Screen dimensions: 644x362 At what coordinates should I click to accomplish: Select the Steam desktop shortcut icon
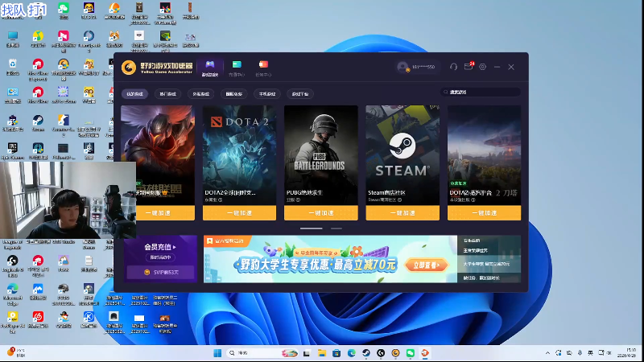[38, 123]
